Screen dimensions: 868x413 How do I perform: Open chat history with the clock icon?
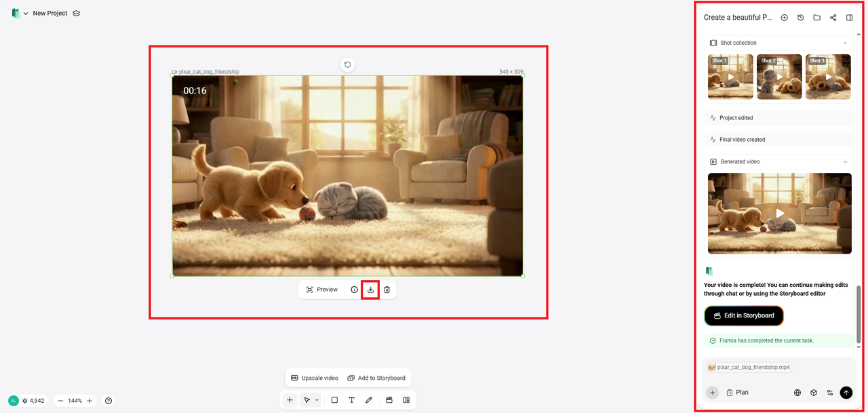click(800, 18)
